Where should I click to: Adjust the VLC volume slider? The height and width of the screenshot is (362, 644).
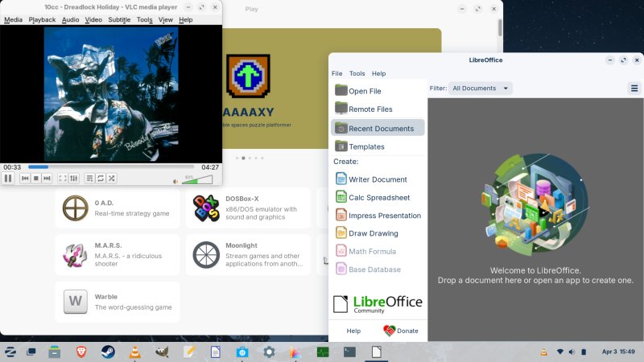tap(197, 179)
